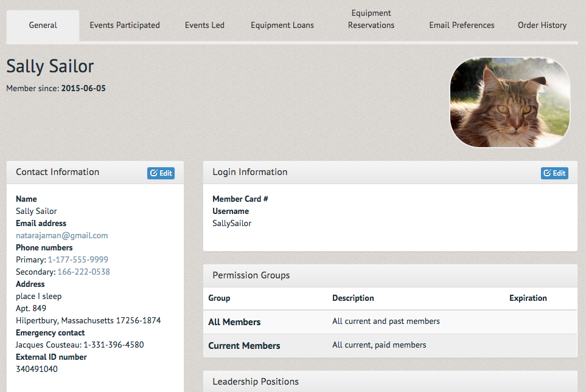Click 'All current and past members' description

click(386, 321)
